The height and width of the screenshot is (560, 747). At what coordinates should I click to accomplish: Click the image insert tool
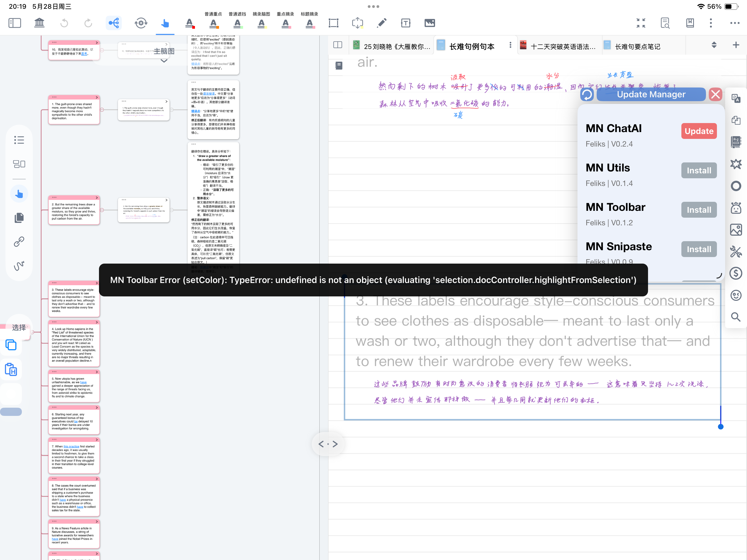tap(430, 23)
